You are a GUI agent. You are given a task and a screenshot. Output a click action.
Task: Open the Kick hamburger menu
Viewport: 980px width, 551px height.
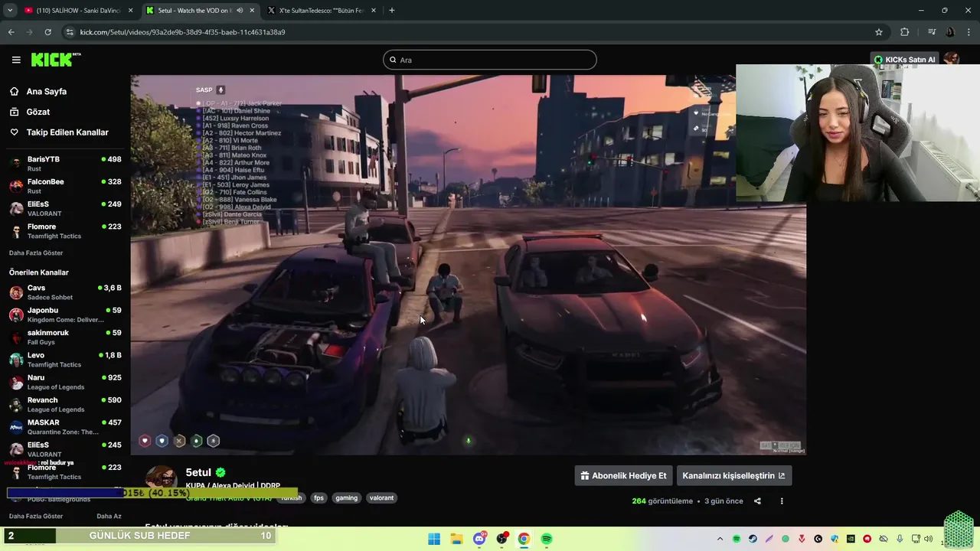tap(16, 60)
